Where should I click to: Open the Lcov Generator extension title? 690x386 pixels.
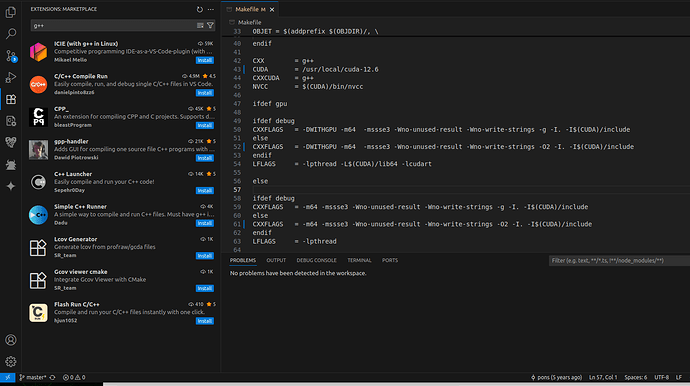pos(76,239)
